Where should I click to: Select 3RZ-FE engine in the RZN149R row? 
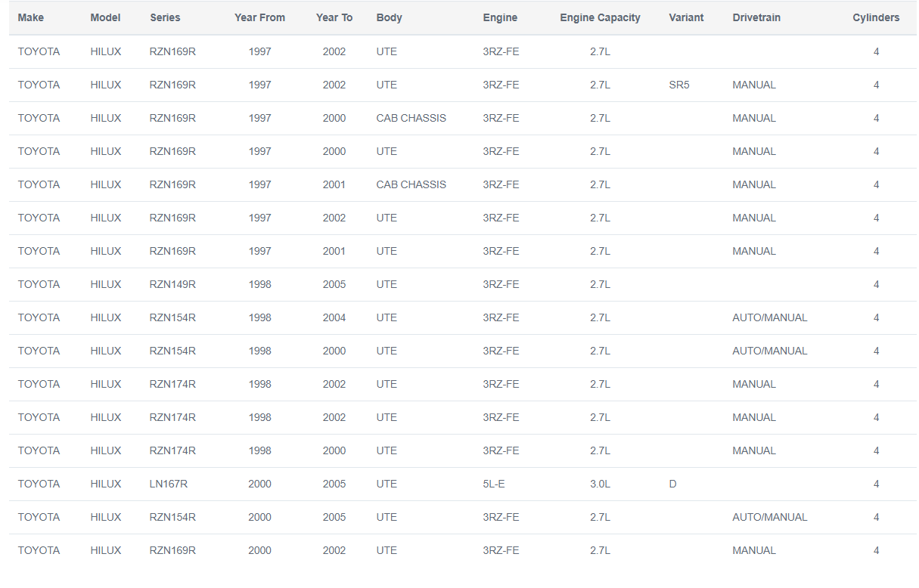point(501,284)
